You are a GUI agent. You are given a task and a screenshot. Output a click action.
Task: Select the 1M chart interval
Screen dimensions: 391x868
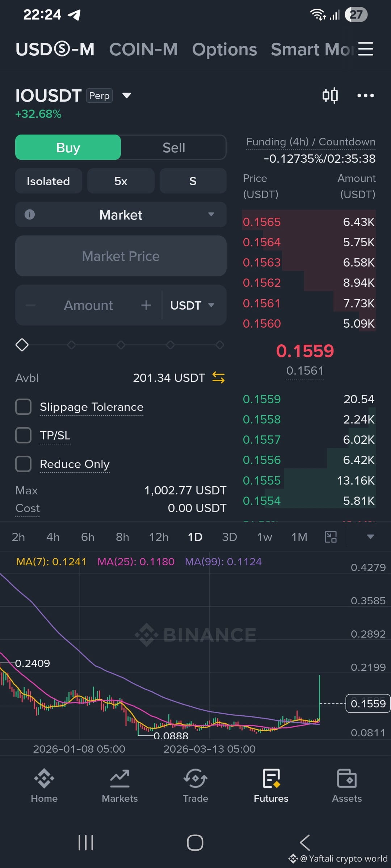pos(299,537)
